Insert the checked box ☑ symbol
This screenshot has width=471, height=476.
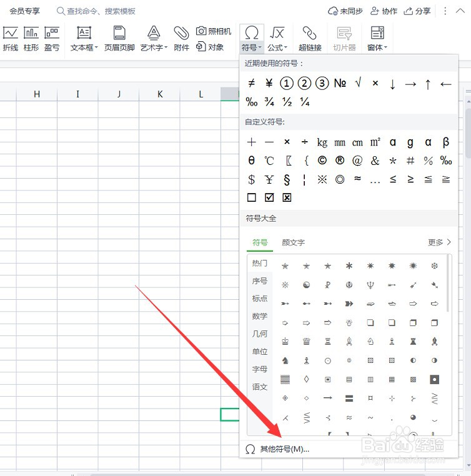click(269, 197)
